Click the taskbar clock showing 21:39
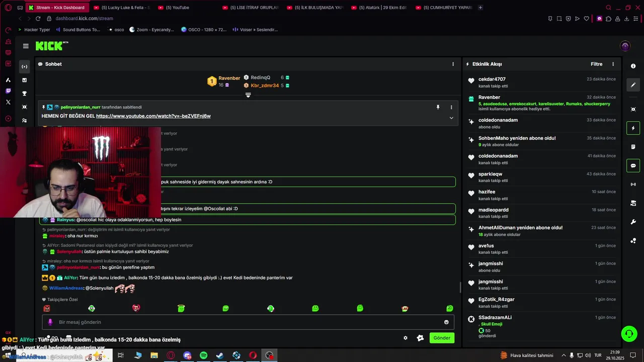644x362 pixels. coord(615,355)
